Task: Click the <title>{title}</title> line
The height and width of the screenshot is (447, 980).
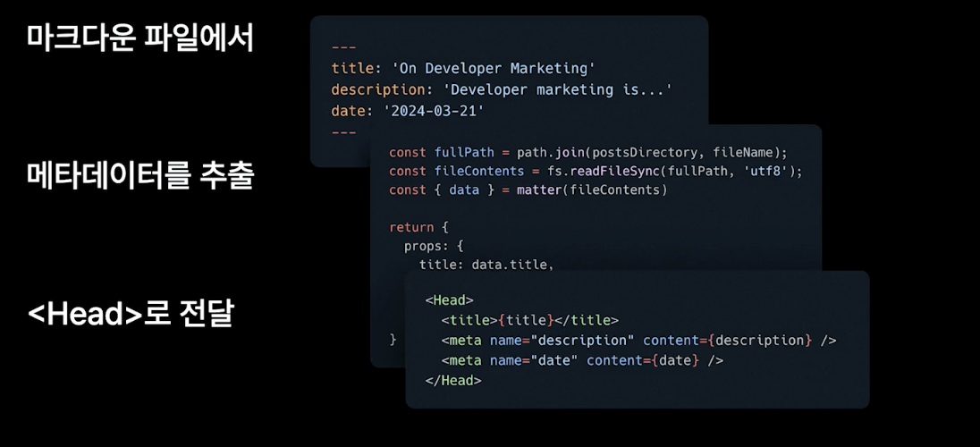Action: 530,320
